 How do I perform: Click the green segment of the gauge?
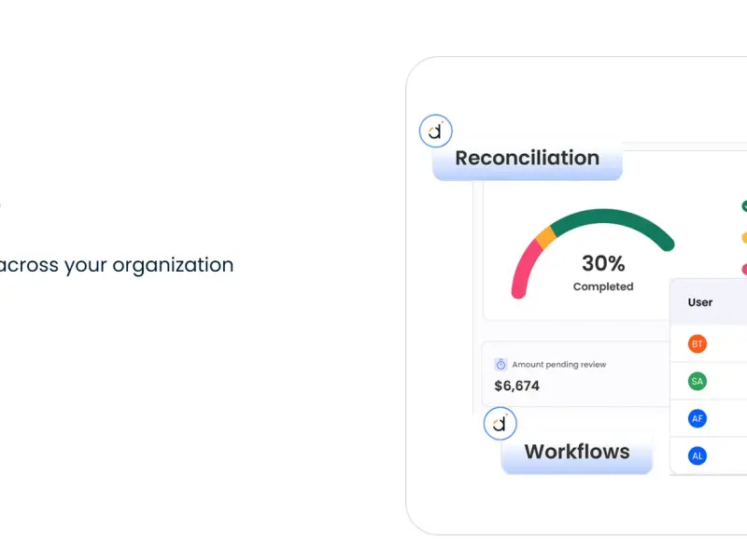[614, 217]
